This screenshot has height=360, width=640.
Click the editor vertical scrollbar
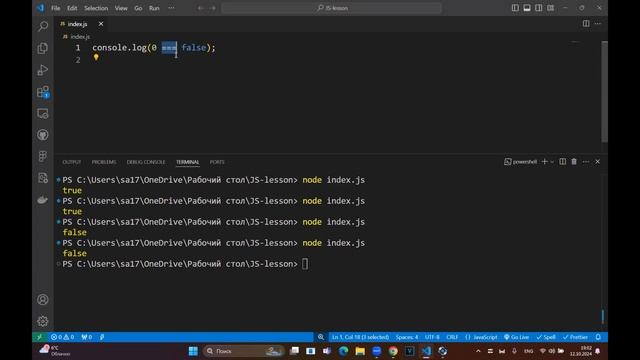click(604, 91)
